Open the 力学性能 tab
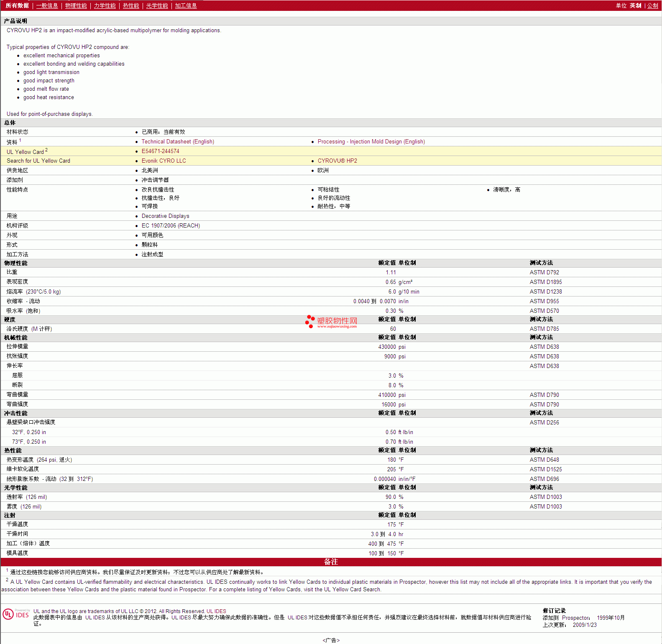Image resolution: width=662 pixels, height=644 pixels. click(105, 5)
